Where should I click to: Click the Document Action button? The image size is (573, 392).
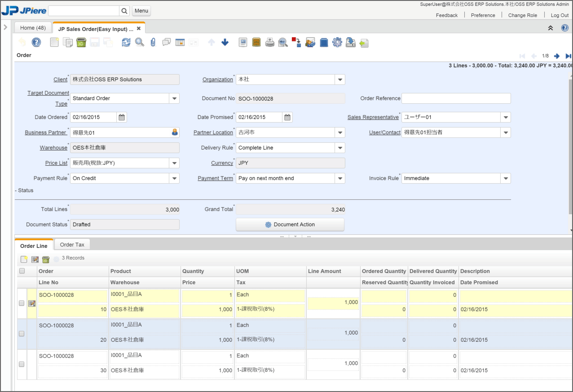pyautogui.click(x=290, y=225)
